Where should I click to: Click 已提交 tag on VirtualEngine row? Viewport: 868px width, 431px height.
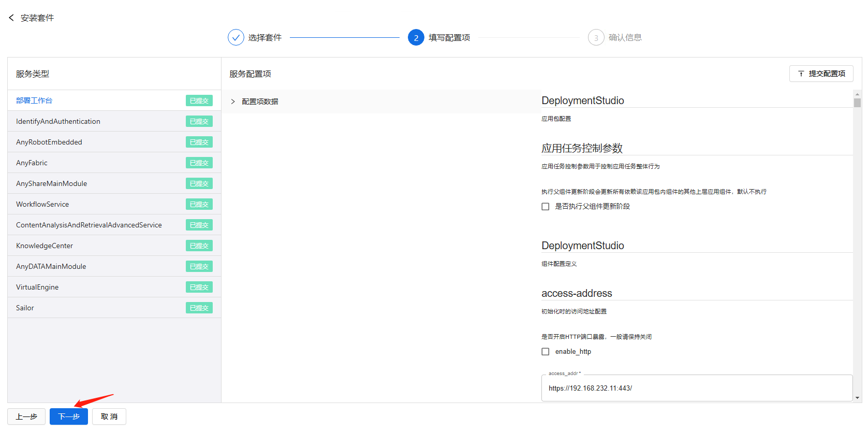[x=199, y=287]
